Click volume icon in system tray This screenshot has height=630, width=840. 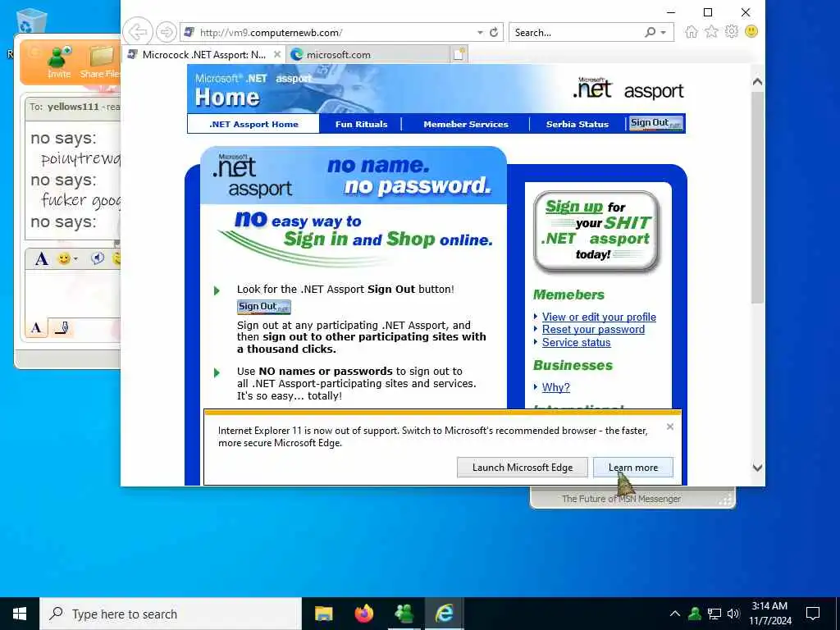733,614
